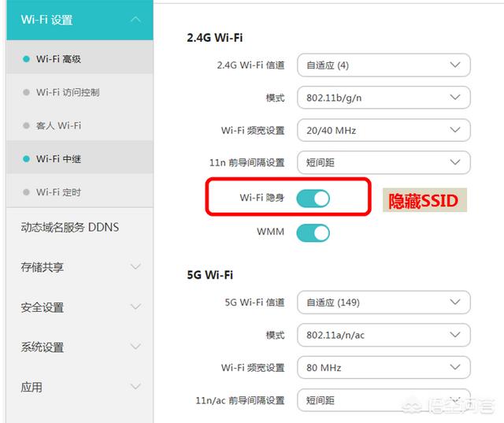The image size is (504, 423).
Task: Click the teal bullet beside Wi-Fi 中继
Action: coord(26,159)
